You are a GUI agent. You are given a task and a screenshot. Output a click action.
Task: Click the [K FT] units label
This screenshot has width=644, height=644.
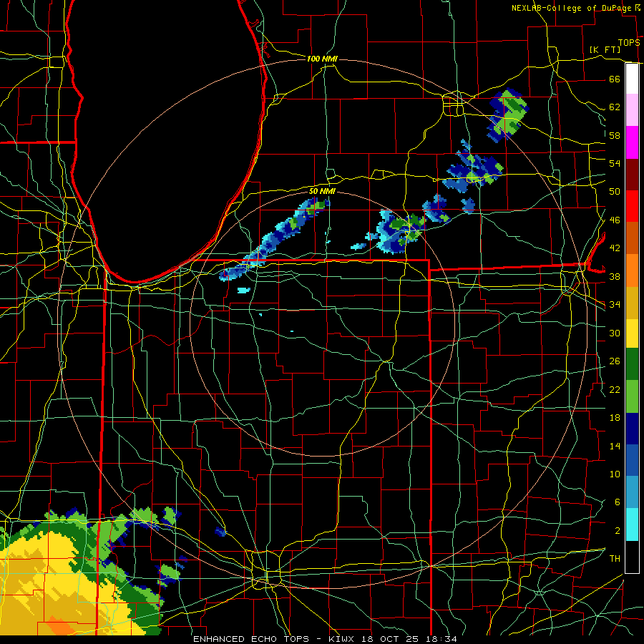coord(605,49)
